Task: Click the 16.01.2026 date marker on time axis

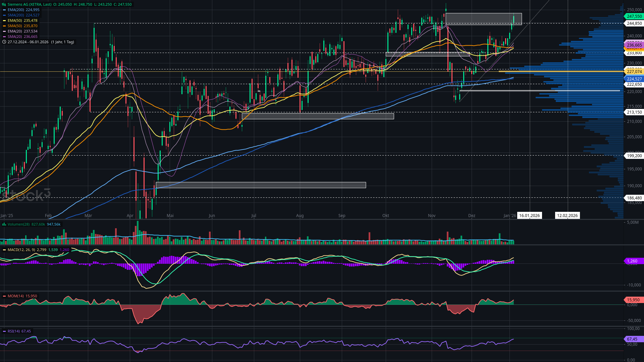Action: (x=529, y=216)
